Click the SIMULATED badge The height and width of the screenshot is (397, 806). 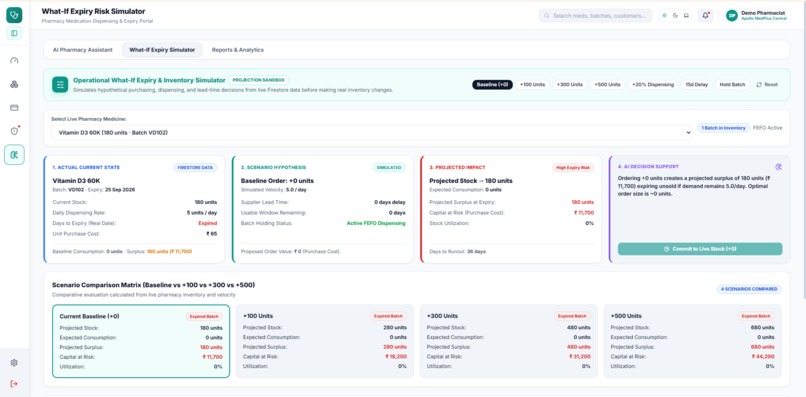pos(389,168)
